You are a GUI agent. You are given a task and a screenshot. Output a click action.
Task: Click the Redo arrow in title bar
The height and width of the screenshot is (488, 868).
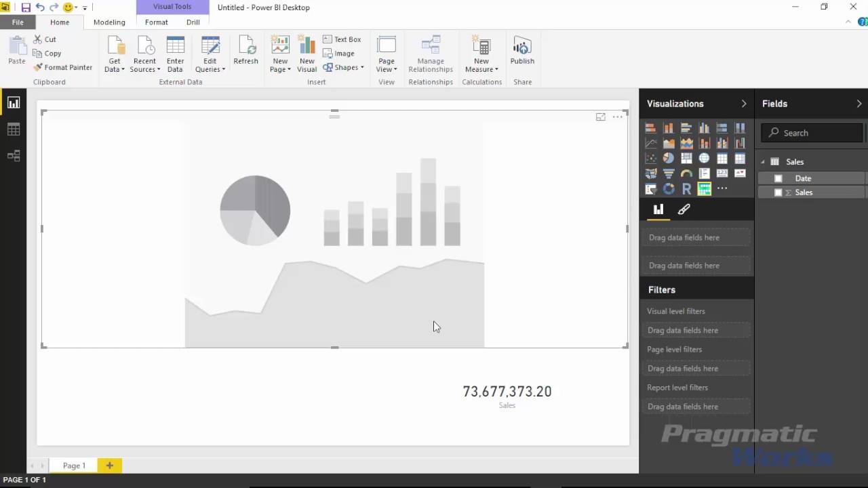click(54, 7)
